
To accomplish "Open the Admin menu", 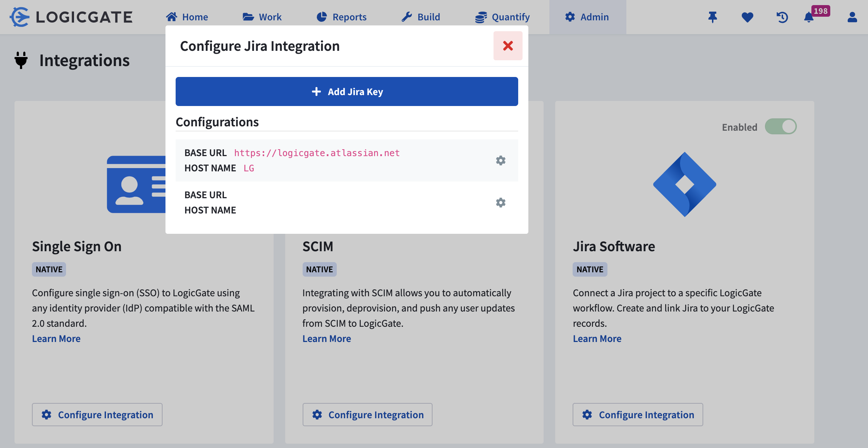I will (587, 17).
